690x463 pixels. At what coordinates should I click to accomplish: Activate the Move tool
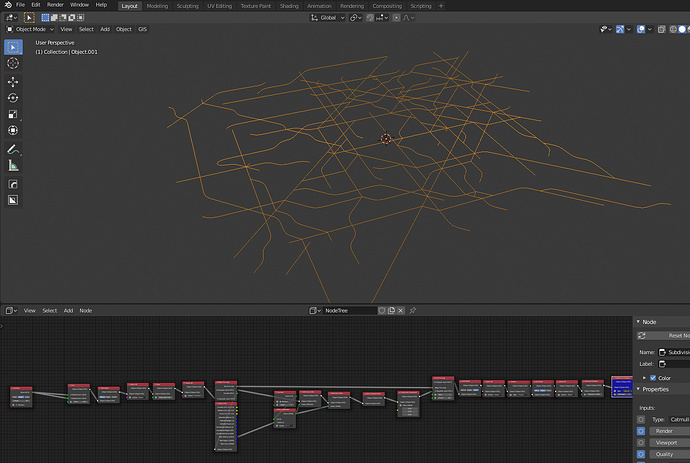[13, 82]
